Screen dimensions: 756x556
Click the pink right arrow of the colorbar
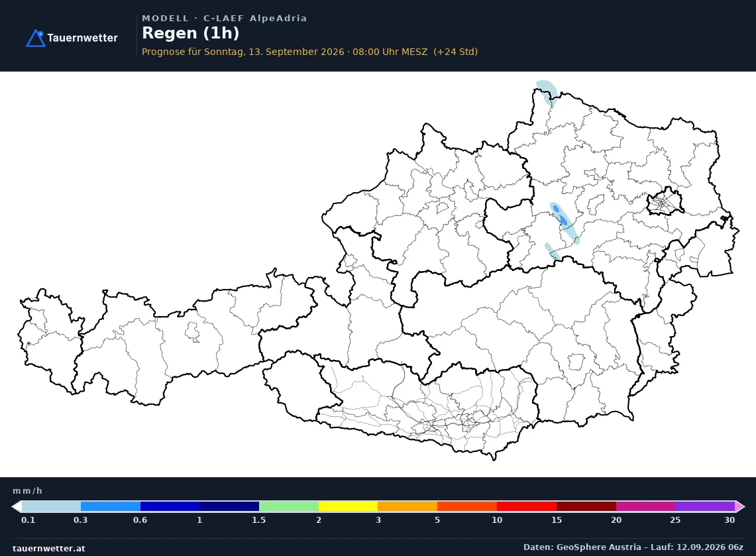pos(740,506)
